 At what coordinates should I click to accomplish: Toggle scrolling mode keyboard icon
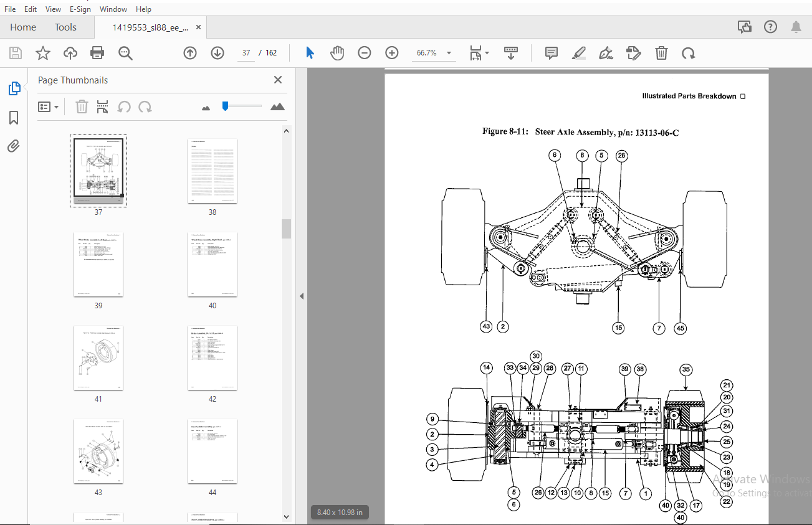(511, 53)
